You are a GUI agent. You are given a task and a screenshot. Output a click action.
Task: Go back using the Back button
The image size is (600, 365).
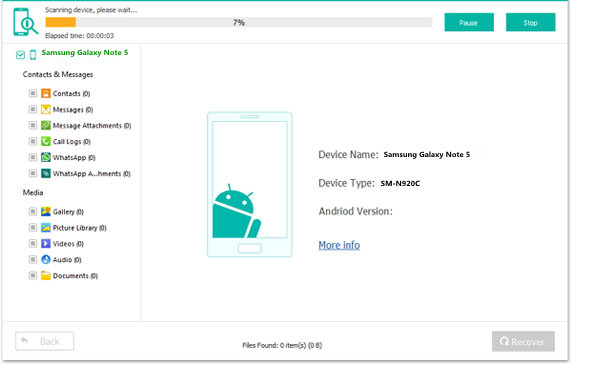coord(45,341)
